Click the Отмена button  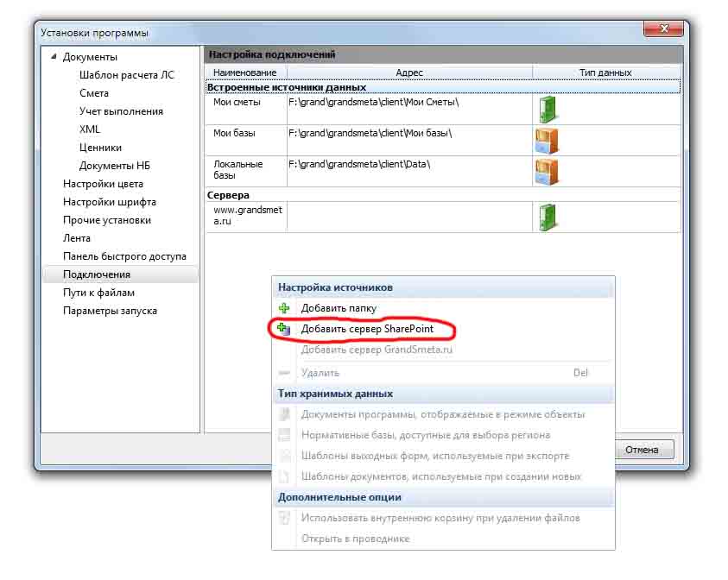(x=642, y=450)
